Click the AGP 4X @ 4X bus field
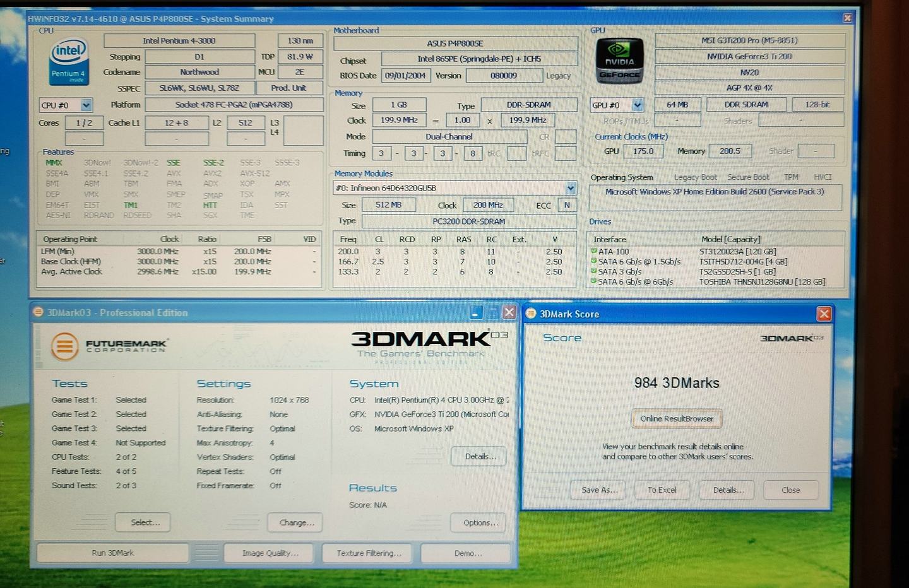Image resolution: width=909 pixels, height=588 pixels. (749, 88)
